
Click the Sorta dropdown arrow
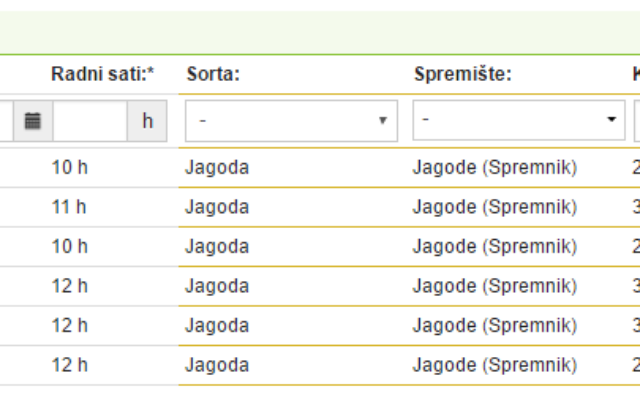tap(382, 120)
